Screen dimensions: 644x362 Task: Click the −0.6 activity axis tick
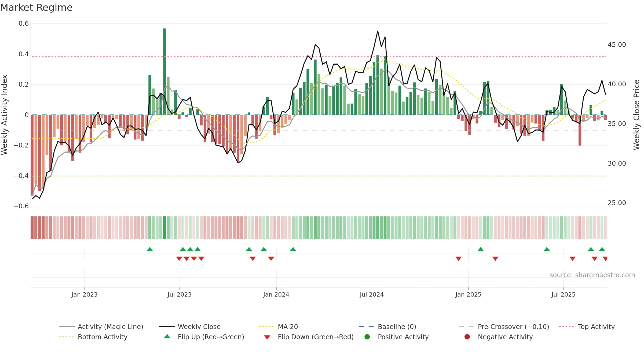click(21, 206)
